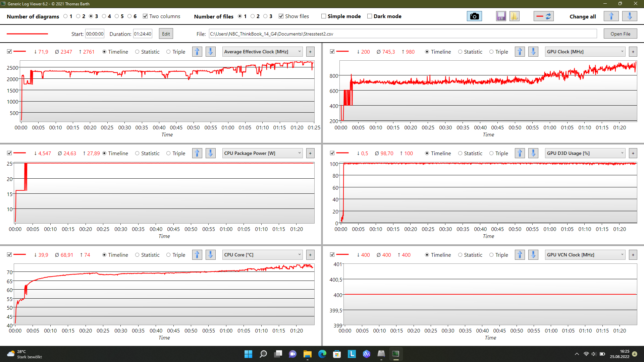Click down arrow beside CPU Core diagram
The height and width of the screenshot is (362, 644).
(210, 255)
